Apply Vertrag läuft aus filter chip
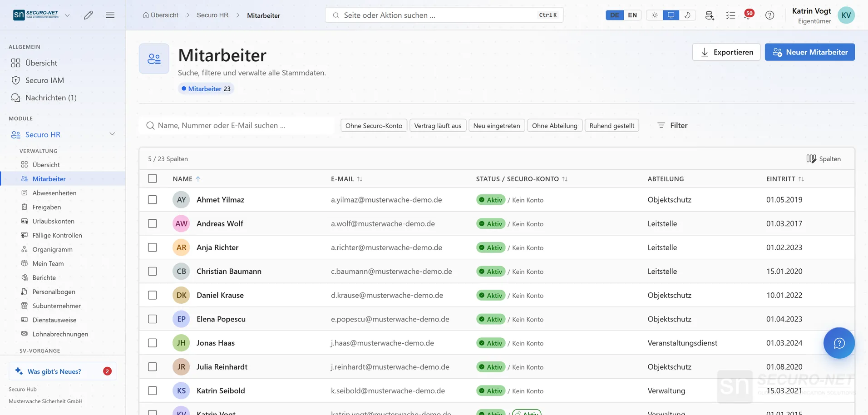This screenshot has height=415, width=868. point(438,125)
